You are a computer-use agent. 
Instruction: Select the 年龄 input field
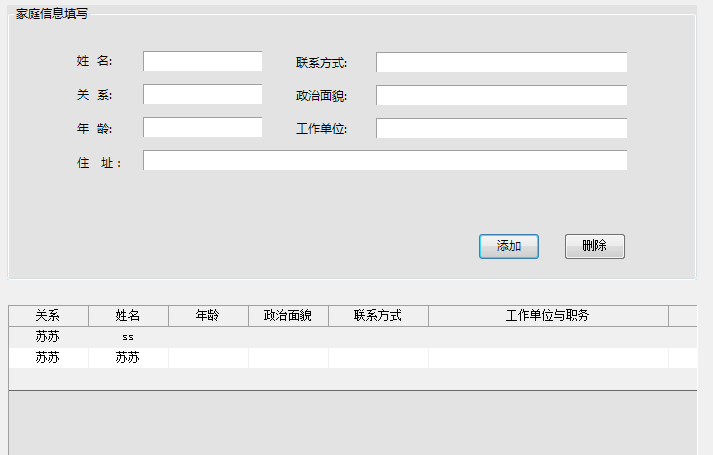pyautogui.click(x=203, y=127)
